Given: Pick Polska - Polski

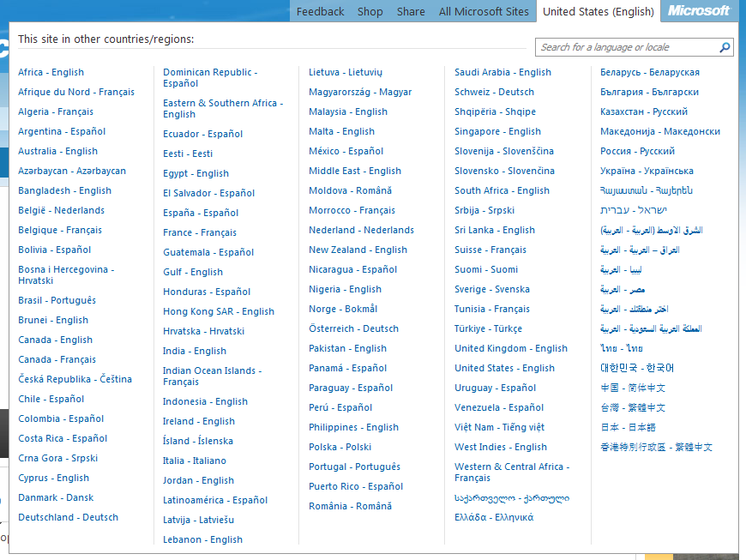Looking at the screenshot, I should pos(340,448).
